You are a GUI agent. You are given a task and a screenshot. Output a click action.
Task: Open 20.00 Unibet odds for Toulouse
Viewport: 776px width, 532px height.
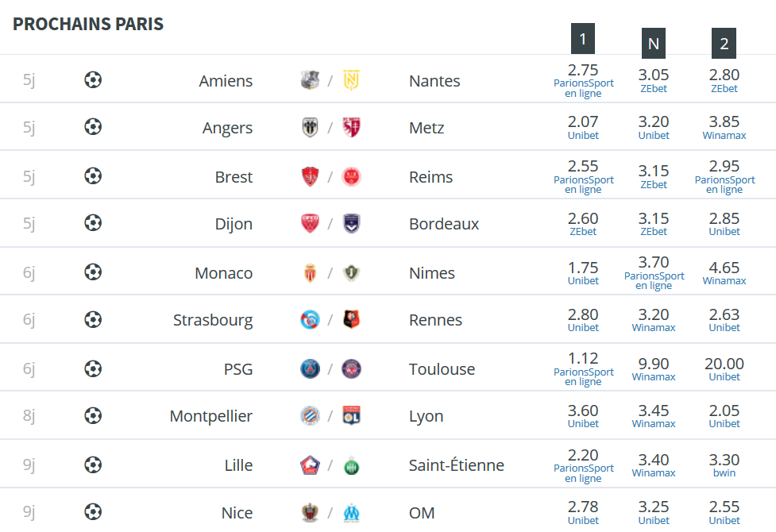724,369
